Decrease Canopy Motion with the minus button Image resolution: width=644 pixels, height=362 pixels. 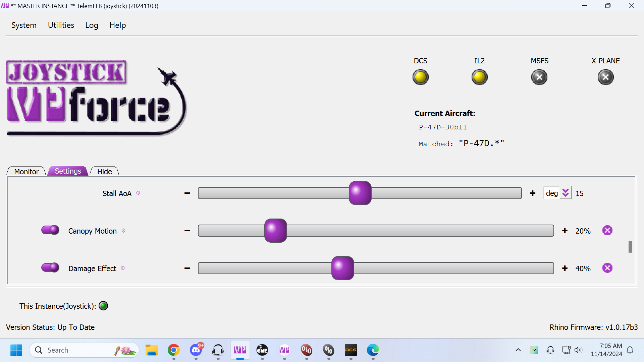187,231
